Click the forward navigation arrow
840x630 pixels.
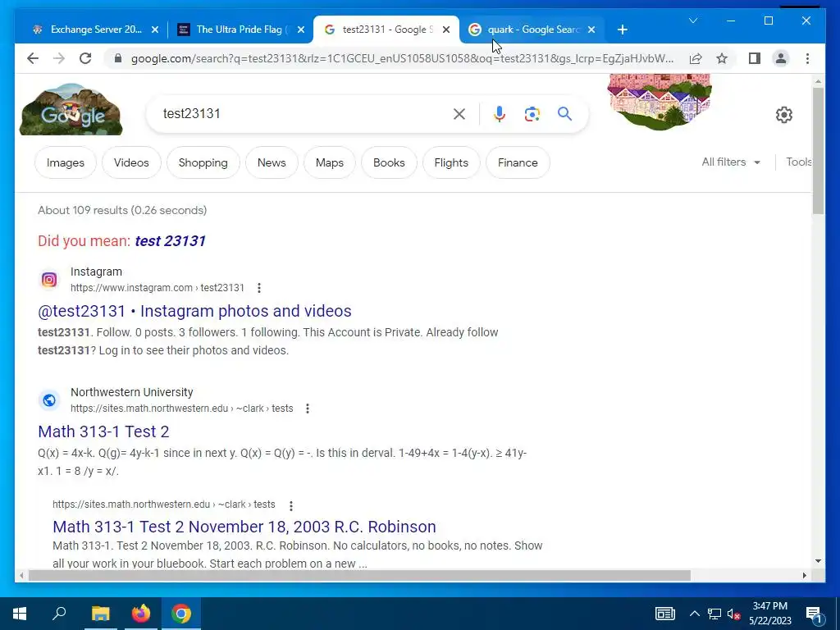click(59, 58)
